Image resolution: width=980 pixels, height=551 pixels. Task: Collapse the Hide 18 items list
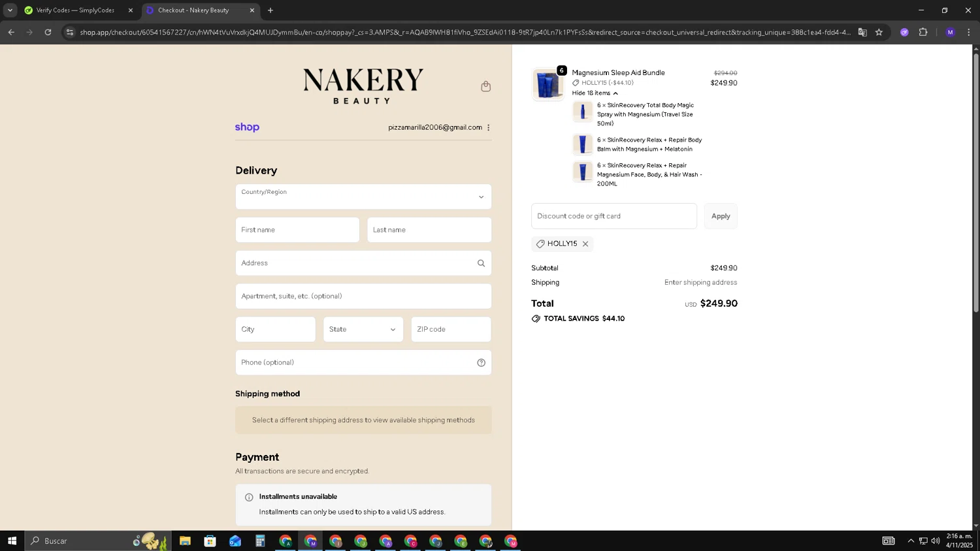point(595,93)
